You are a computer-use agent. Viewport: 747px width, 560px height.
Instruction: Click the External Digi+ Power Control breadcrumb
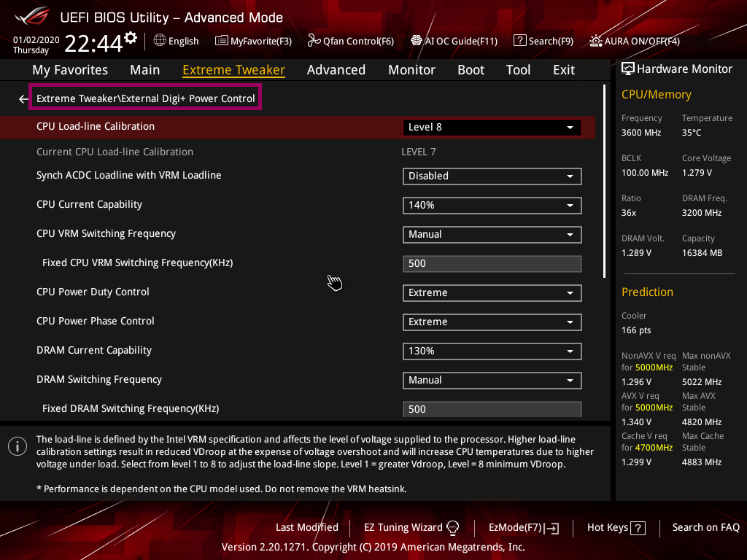click(x=145, y=98)
